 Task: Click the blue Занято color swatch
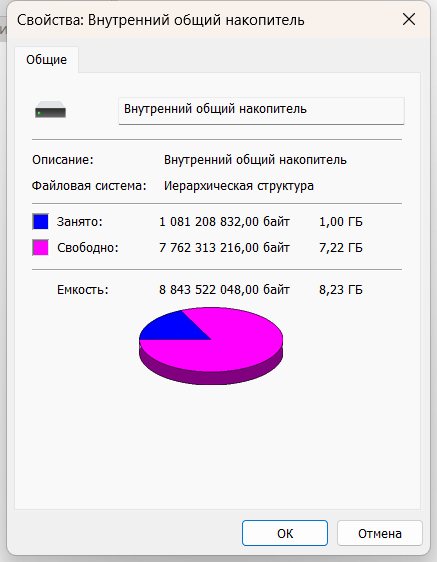tap(41, 222)
